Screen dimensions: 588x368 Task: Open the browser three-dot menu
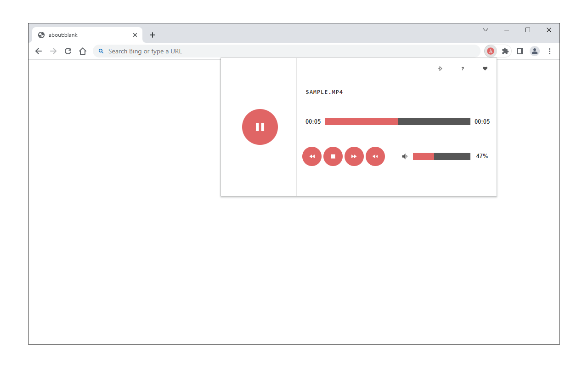[x=549, y=51]
